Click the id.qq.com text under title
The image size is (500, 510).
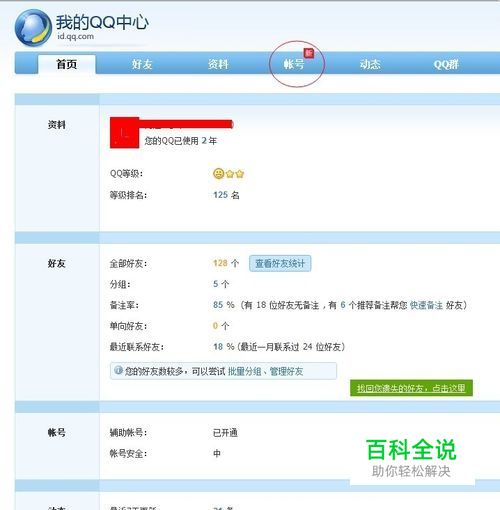pyautogui.click(x=75, y=36)
